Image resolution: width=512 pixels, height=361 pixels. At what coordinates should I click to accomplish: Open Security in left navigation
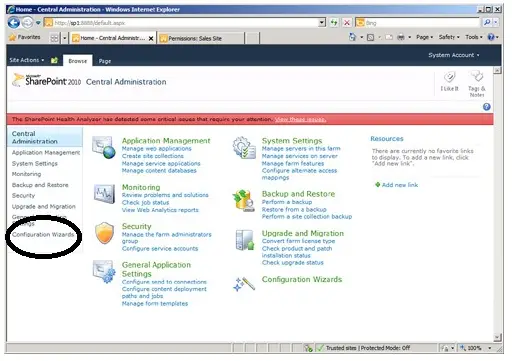(x=23, y=196)
